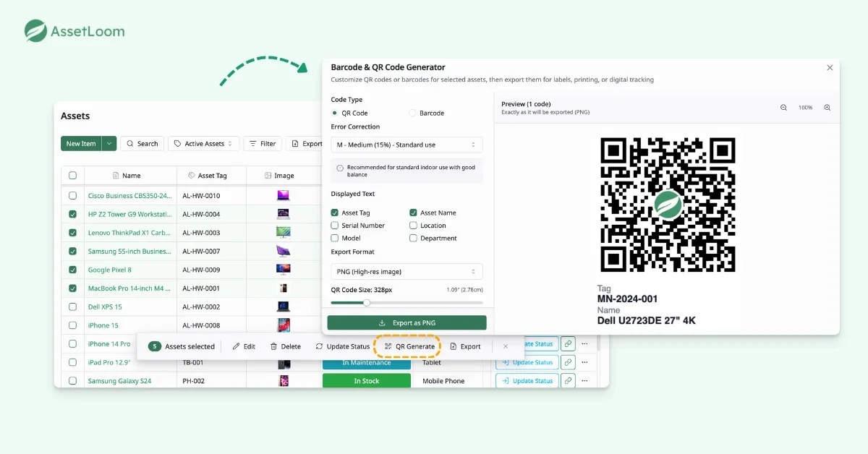Click Update Status button in iPad Pro row
868x454 pixels.
527,362
